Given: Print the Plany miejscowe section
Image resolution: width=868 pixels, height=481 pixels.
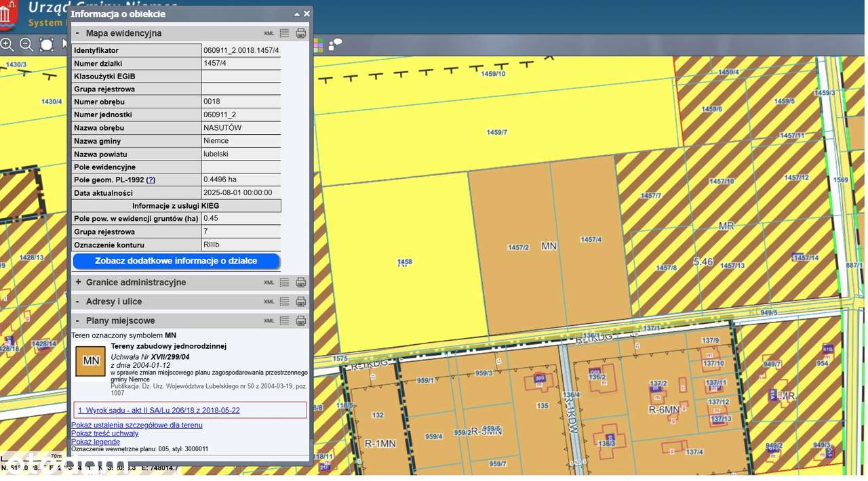Looking at the screenshot, I should pyautogui.click(x=301, y=320).
